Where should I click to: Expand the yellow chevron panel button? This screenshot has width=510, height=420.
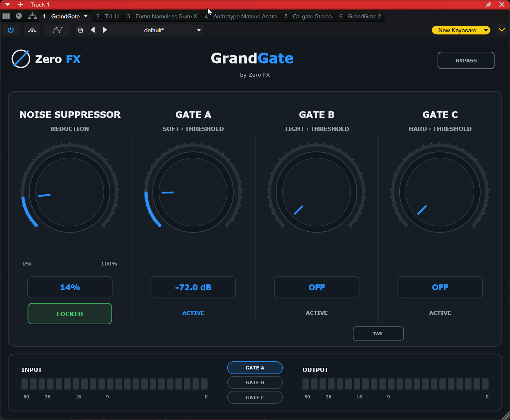[x=502, y=30]
